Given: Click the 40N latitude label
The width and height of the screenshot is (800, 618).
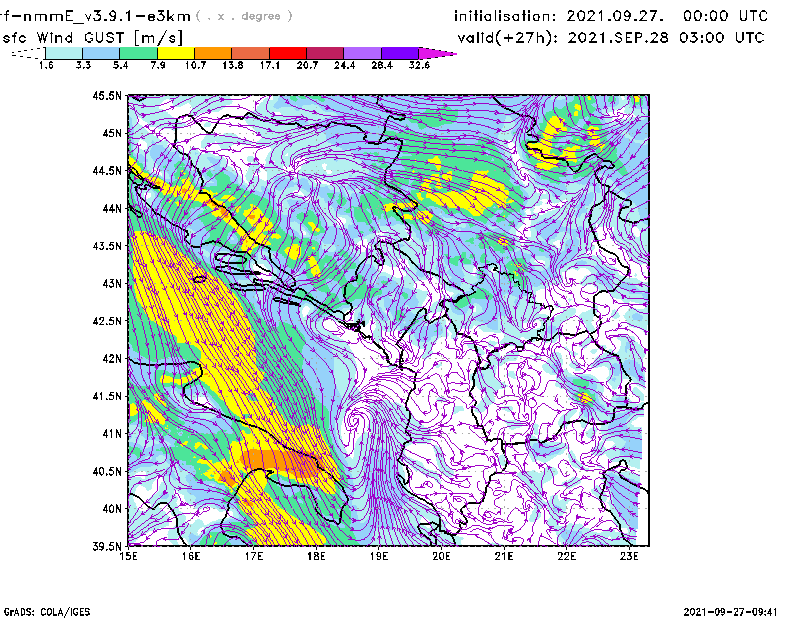Looking at the screenshot, I should (112, 509).
